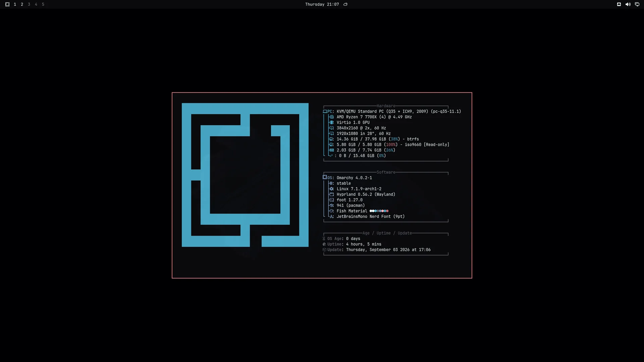The height and width of the screenshot is (362, 644).
Task: Click the update indicator icon next to clock
Action: [345, 4]
